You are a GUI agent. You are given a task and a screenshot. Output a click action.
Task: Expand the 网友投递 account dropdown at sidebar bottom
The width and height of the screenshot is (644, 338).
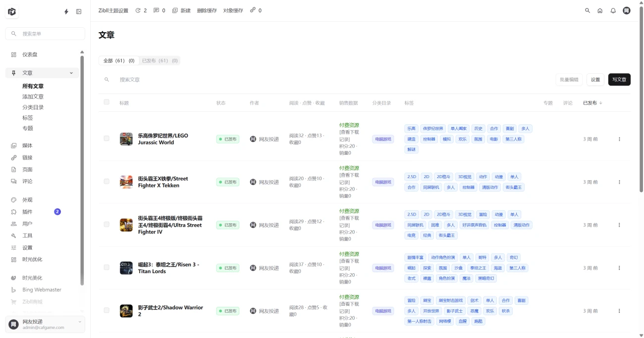[x=79, y=322]
